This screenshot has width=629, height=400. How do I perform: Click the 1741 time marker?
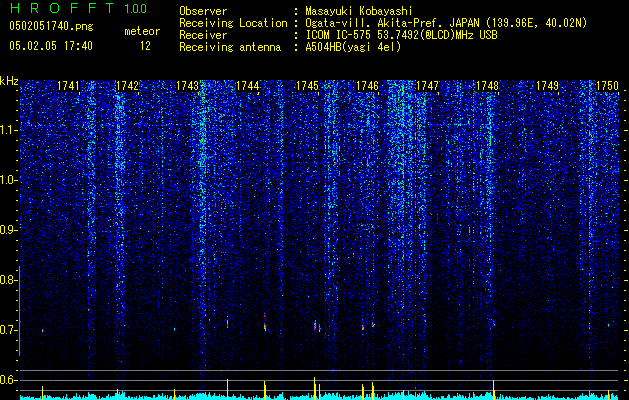coord(68,85)
